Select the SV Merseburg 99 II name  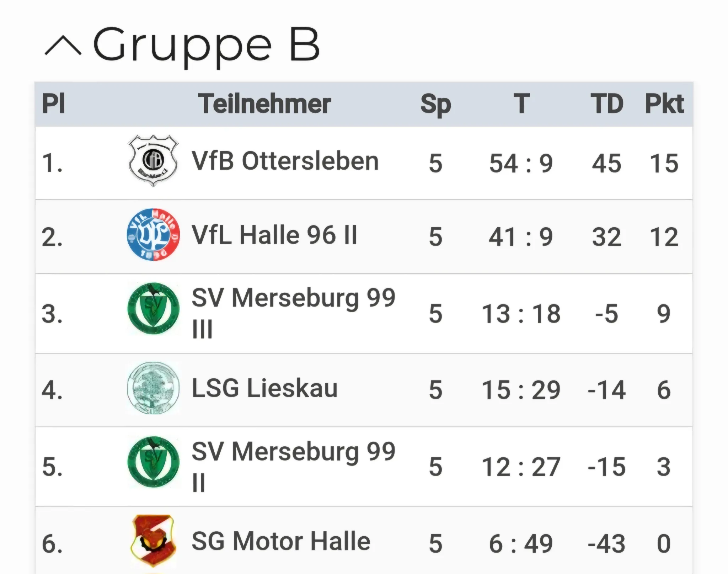point(294,467)
